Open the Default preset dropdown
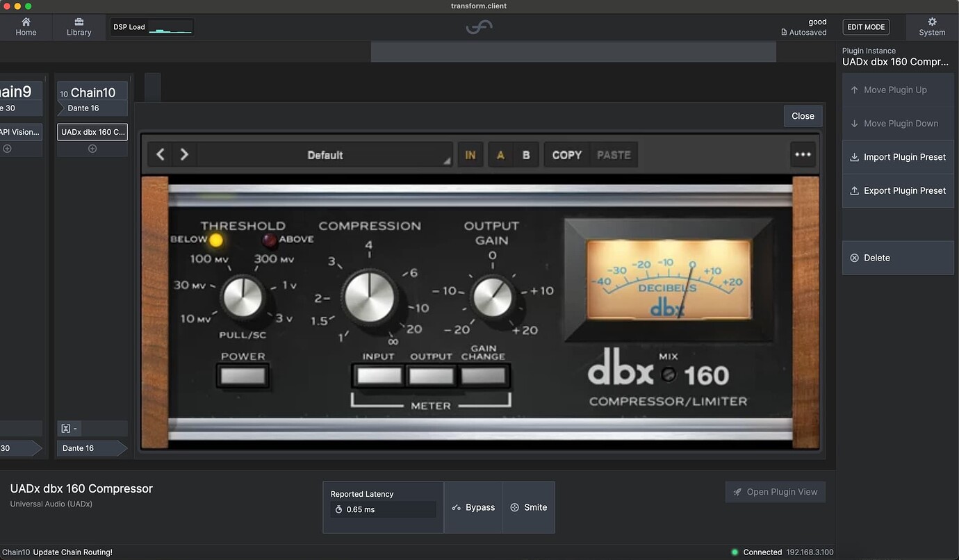Image resolution: width=959 pixels, height=560 pixels. (325, 155)
